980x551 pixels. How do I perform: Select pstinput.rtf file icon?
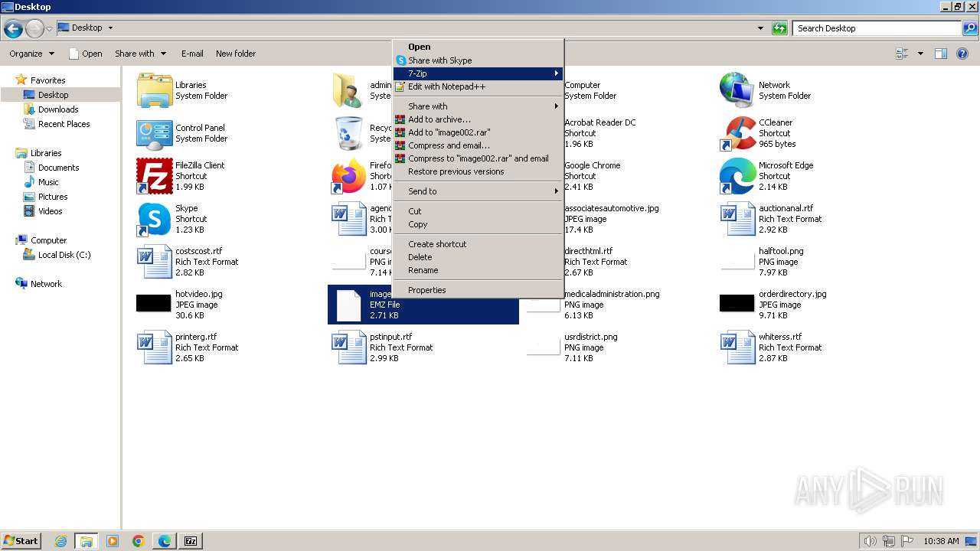349,347
